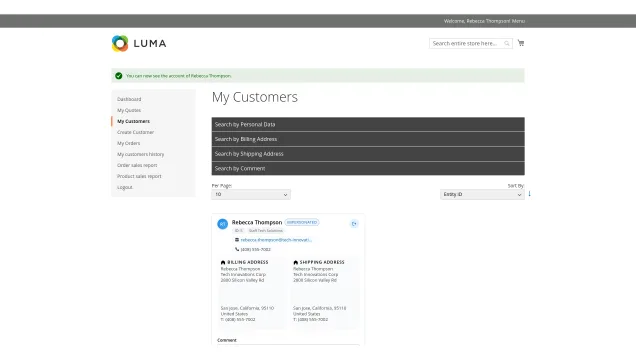Click the email envelope icon
This screenshot has width=640, height=360.
click(x=237, y=240)
